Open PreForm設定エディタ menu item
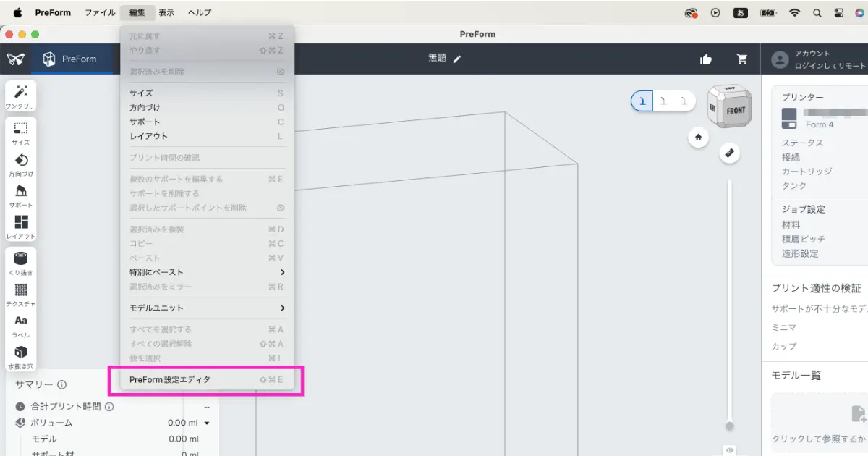 [207, 379]
